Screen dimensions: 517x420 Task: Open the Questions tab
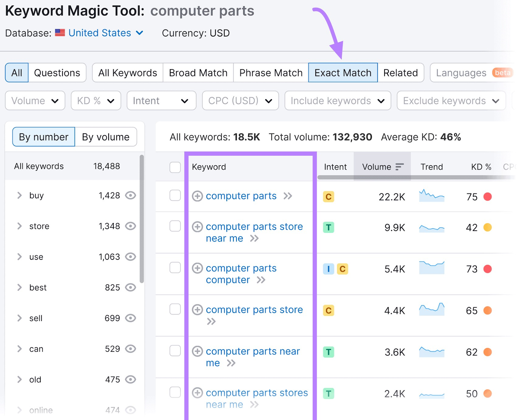(x=57, y=73)
